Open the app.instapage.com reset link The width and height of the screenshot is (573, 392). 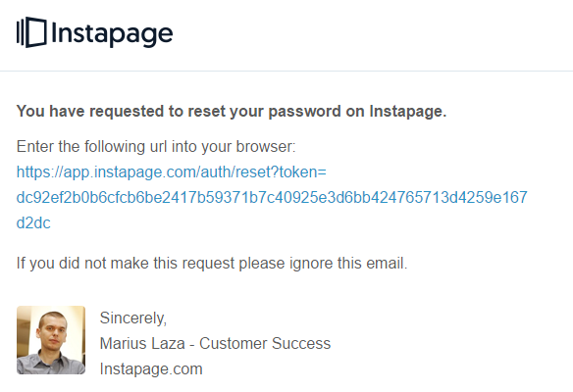point(172,171)
